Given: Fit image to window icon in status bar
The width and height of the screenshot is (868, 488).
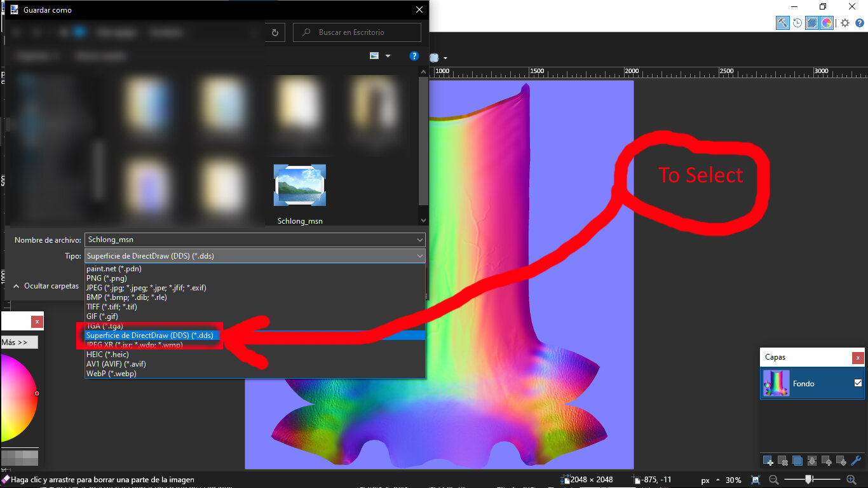Looking at the screenshot, I should (756, 480).
